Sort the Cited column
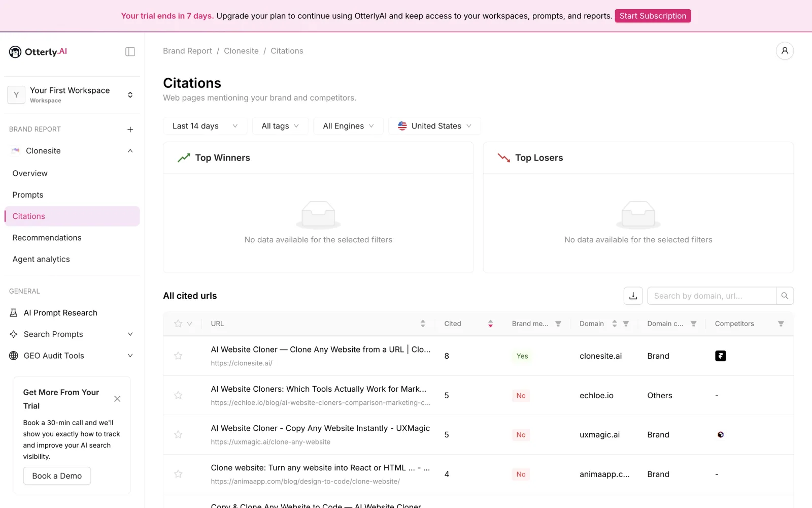Screen dimensions: 812x508 coord(490,324)
